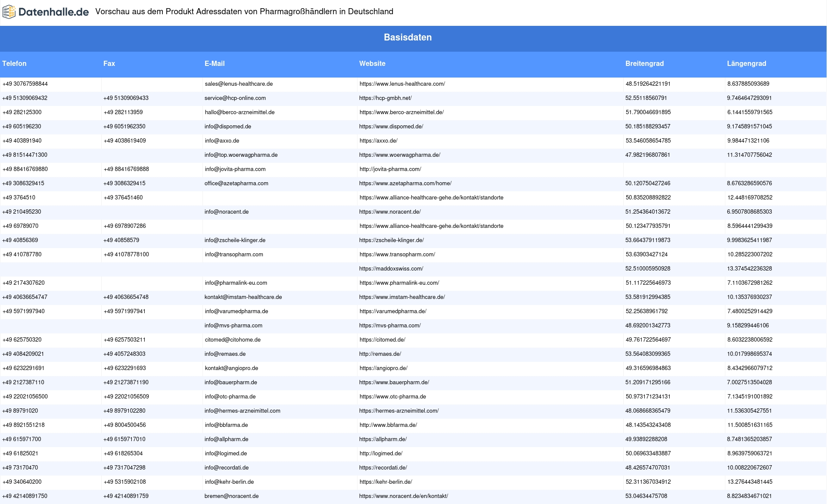This screenshot has height=504, width=827.
Task: Click the Basisdaten section heading
Action: coord(407,37)
